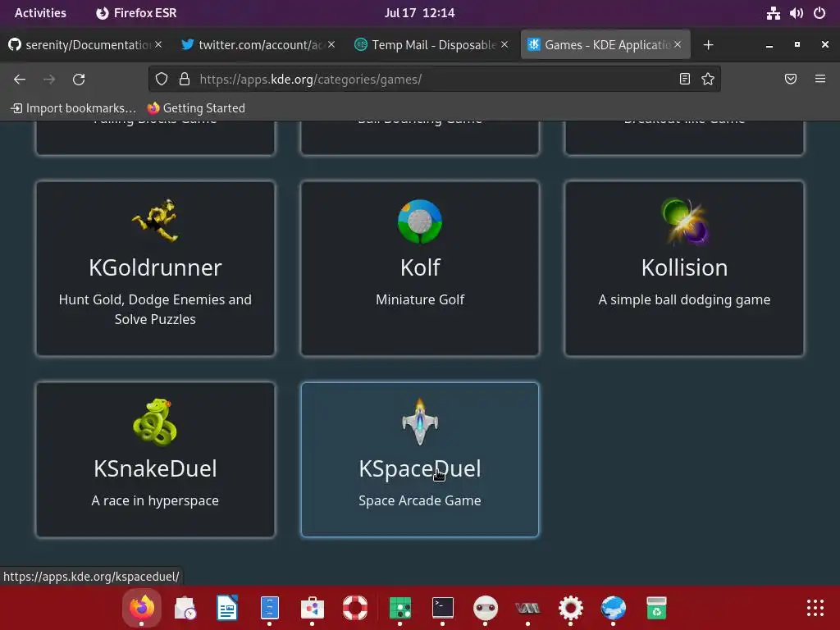
Task: Open the green board game dock icon
Action: 400,608
